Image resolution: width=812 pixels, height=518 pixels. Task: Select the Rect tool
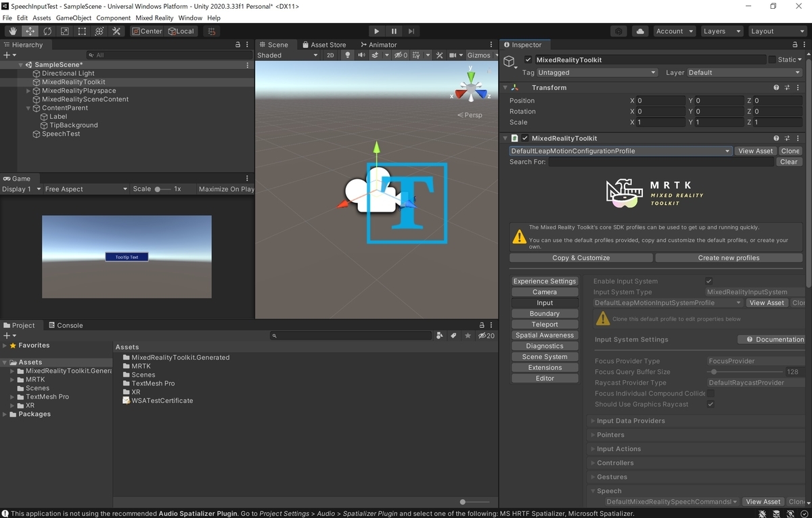click(82, 31)
